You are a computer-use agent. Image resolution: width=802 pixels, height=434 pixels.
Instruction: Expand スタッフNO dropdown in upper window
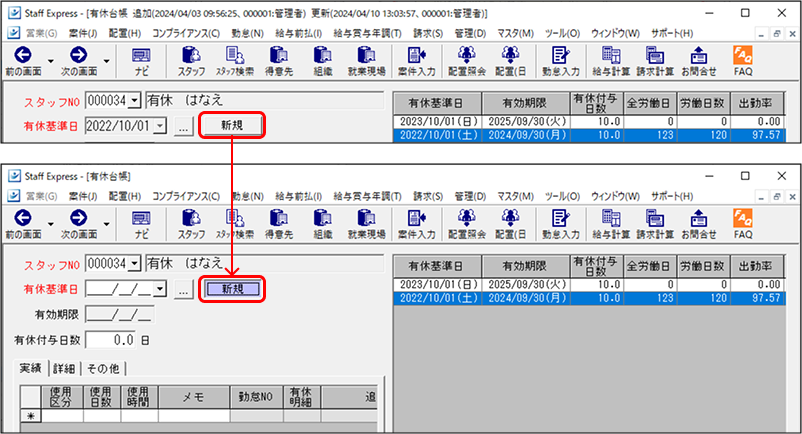pyautogui.click(x=134, y=101)
